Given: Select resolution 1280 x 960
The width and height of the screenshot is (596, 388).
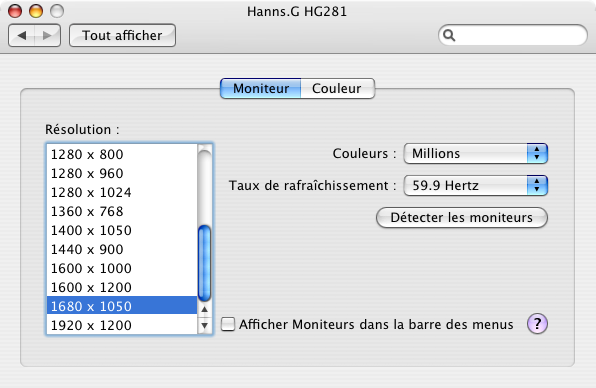Looking at the screenshot, I should [x=122, y=173].
